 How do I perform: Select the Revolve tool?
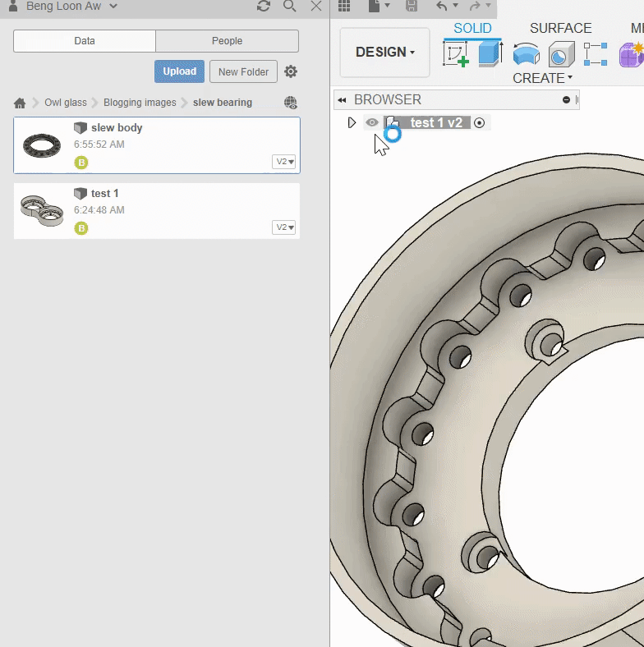coord(526,54)
